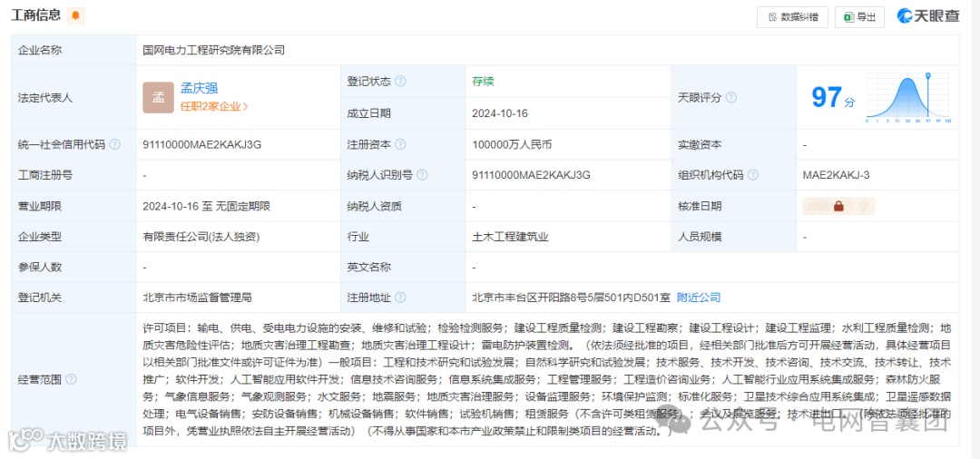Image resolution: width=980 pixels, height=459 pixels.
Task: Click industry value 土木工程建筑业
Action: pos(511,237)
